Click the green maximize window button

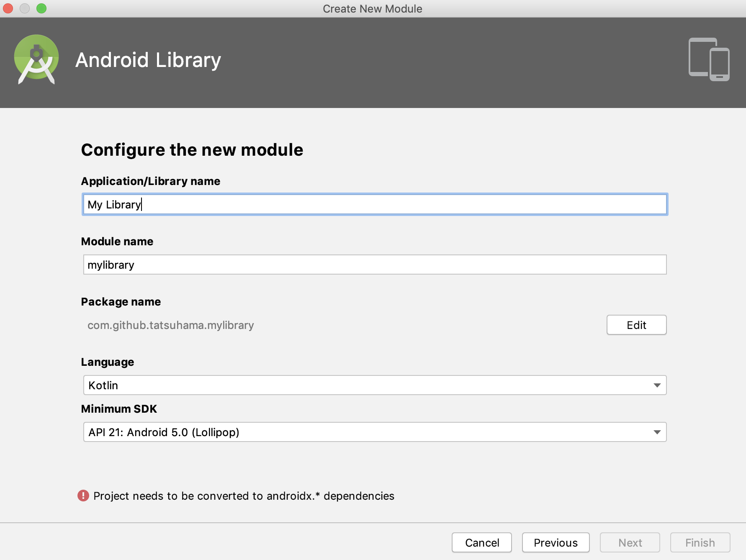[41, 8]
